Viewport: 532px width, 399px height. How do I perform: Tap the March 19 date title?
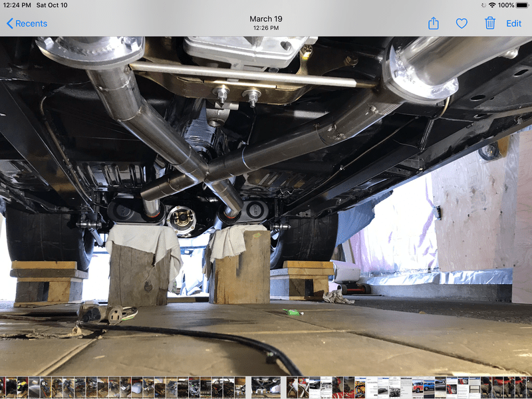click(x=265, y=19)
